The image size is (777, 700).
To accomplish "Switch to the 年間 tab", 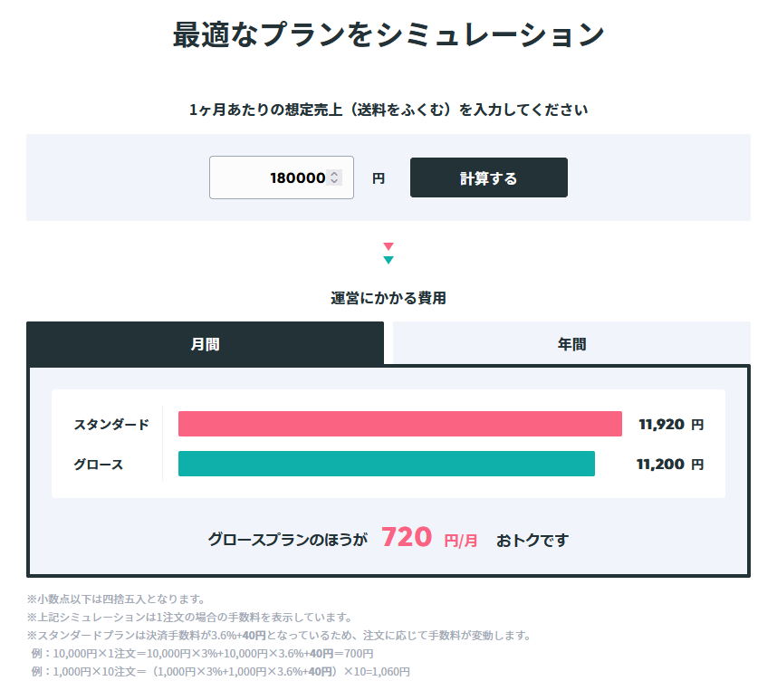I will pyautogui.click(x=571, y=343).
